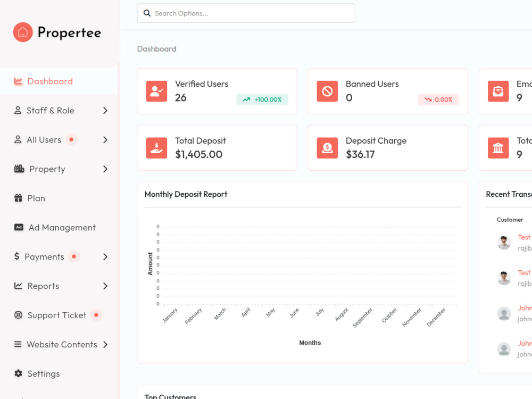The image size is (532, 399).
Task: Click the $36.17 Deposit Charge value
Action: point(360,154)
